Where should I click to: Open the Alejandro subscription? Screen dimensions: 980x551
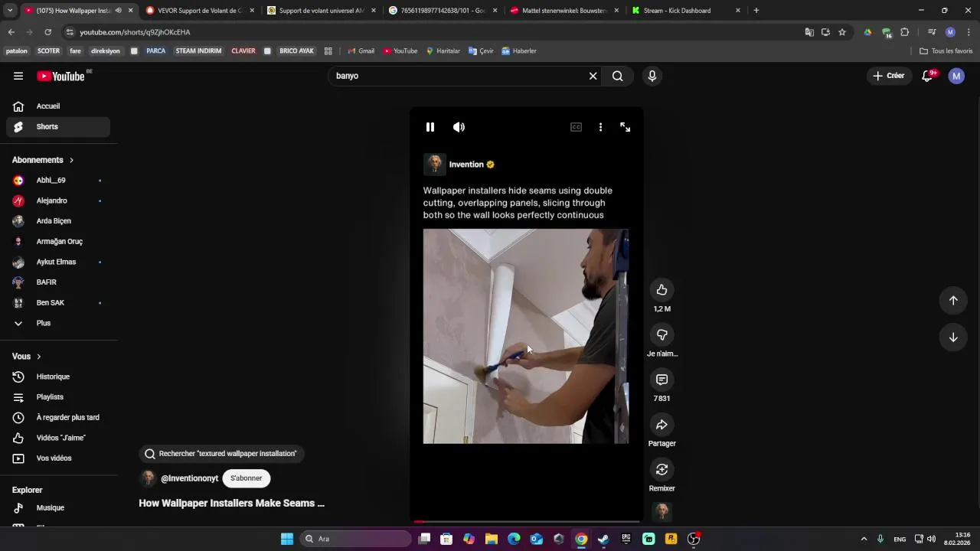tap(58, 201)
